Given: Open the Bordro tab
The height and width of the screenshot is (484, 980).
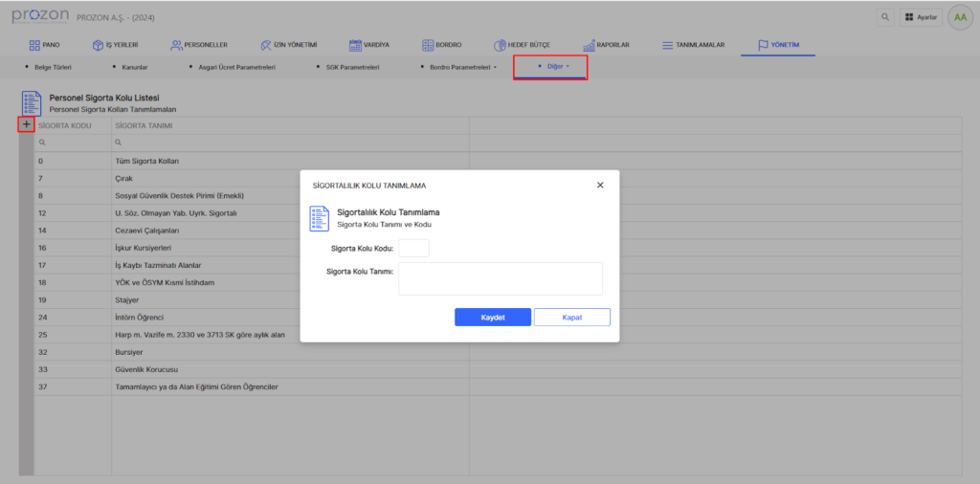Looking at the screenshot, I should [x=442, y=45].
